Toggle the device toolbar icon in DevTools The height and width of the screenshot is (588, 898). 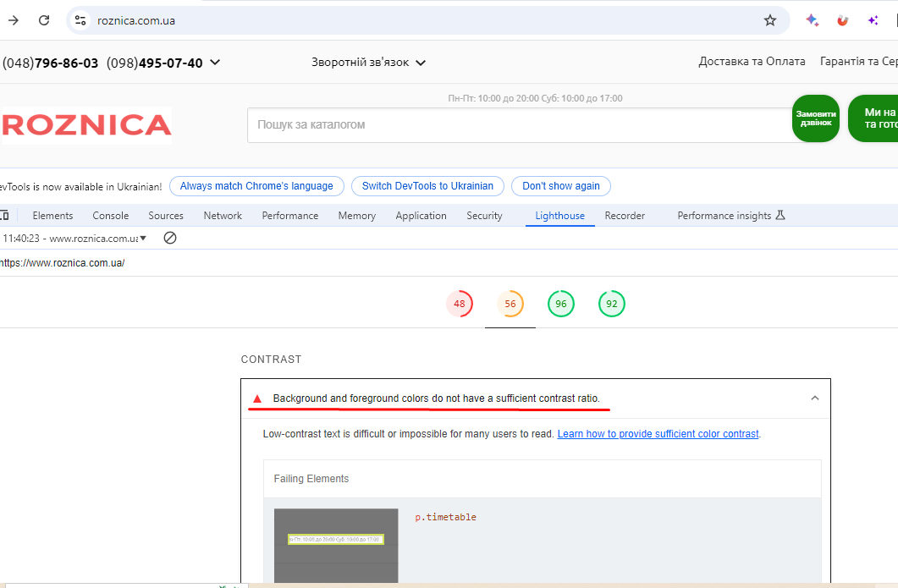pyautogui.click(x=4, y=216)
